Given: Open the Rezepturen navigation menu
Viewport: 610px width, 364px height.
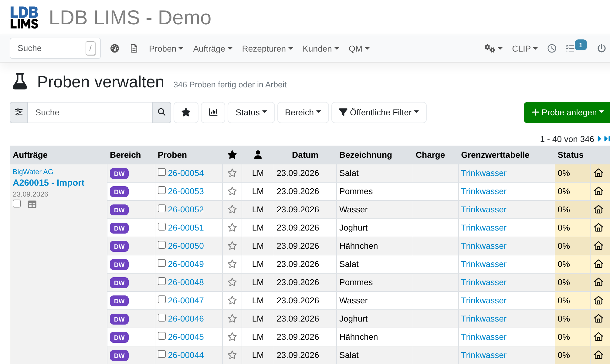Looking at the screenshot, I should tap(267, 49).
